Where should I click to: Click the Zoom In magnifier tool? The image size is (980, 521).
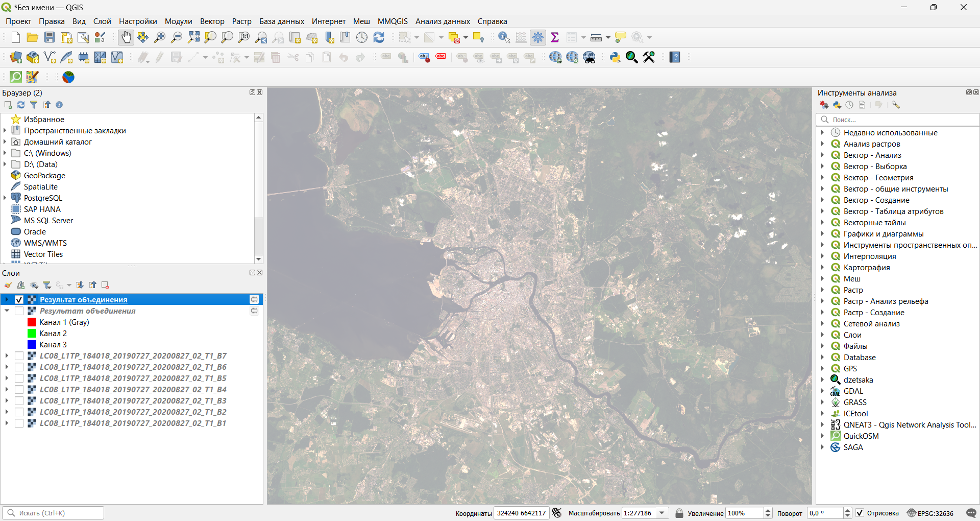(x=160, y=37)
